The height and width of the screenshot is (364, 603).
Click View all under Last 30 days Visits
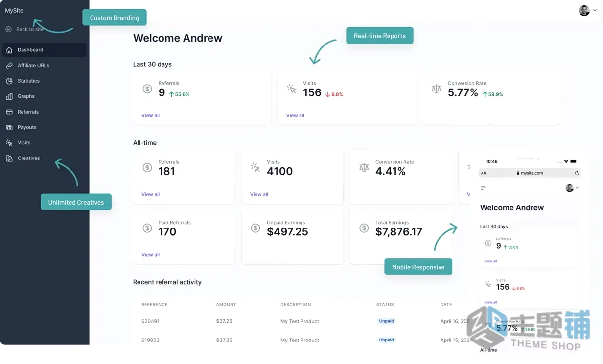click(295, 116)
